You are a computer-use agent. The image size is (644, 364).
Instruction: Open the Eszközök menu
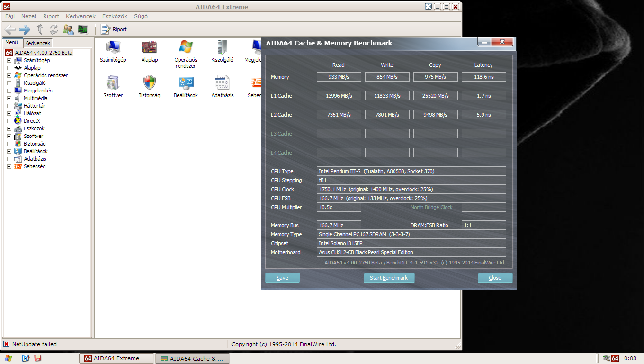tap(115, 16)
